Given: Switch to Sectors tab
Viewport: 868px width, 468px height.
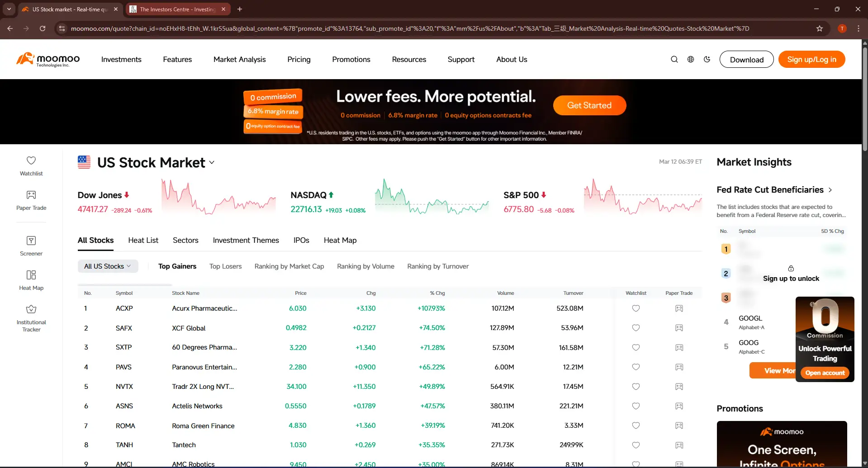Looking at the screenshot, I should 185,240.
